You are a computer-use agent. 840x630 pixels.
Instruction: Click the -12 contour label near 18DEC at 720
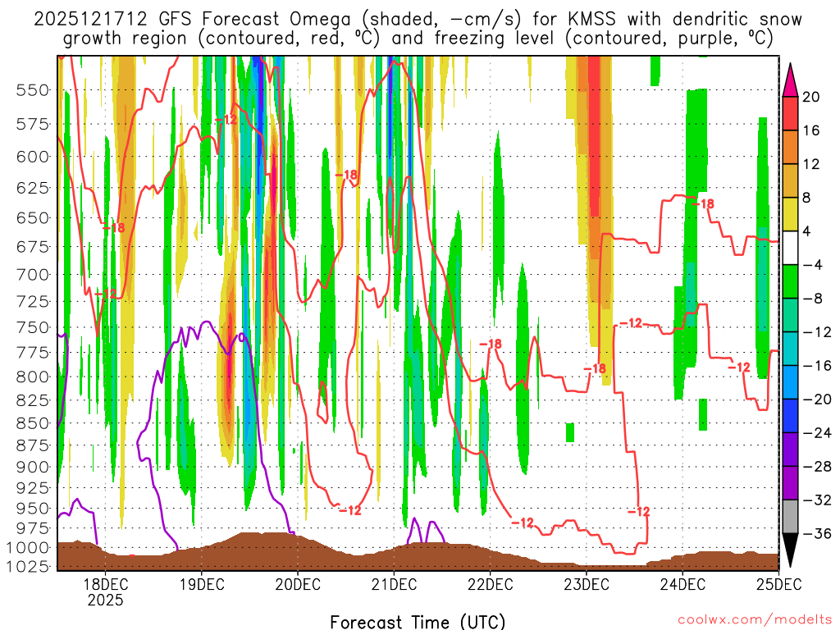tap(106, 294)
